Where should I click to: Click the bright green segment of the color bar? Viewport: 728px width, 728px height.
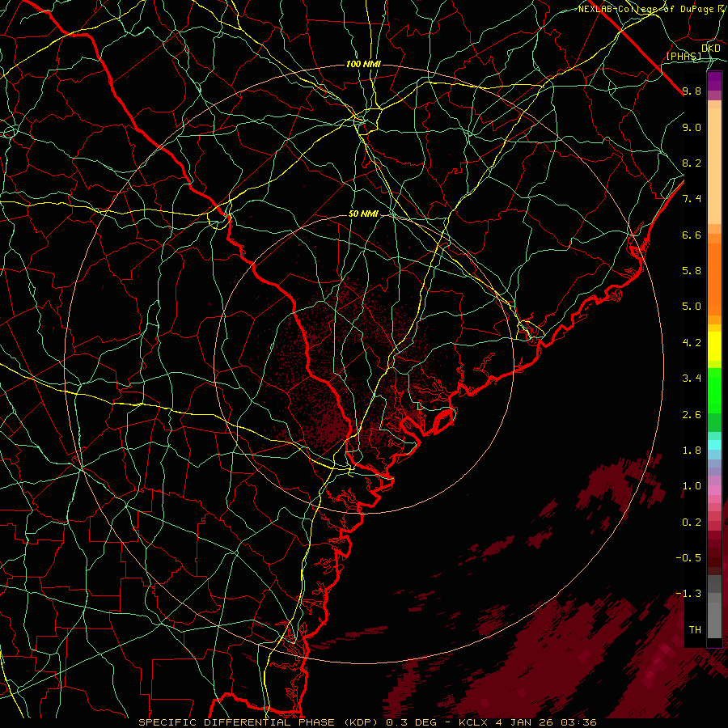714,390
